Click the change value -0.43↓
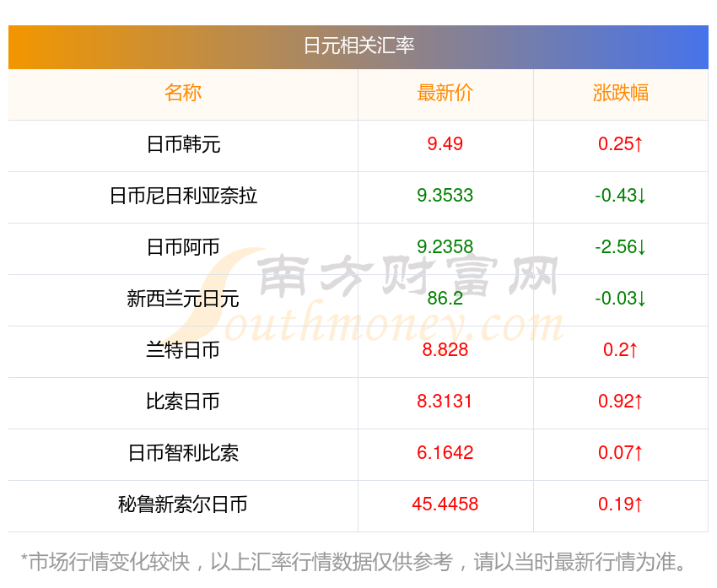This screenshot has width=717, height=588. click(621, 195)
